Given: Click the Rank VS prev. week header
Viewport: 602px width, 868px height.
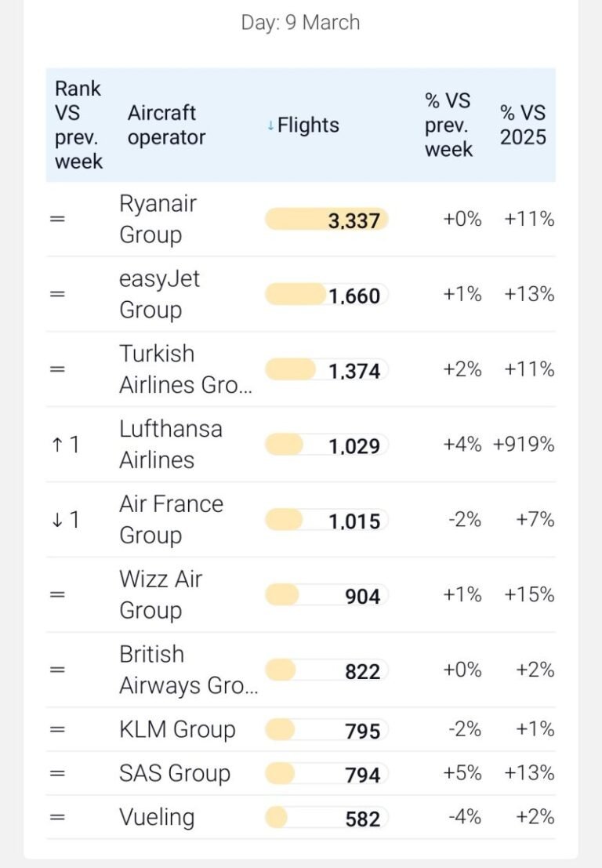Looking at the screenshot, I should 78,125.
